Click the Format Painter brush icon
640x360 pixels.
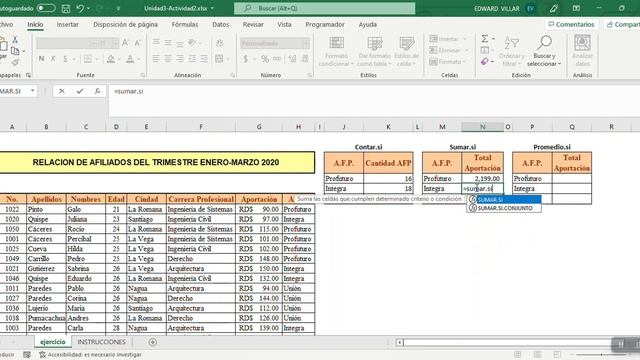point(15,62)
